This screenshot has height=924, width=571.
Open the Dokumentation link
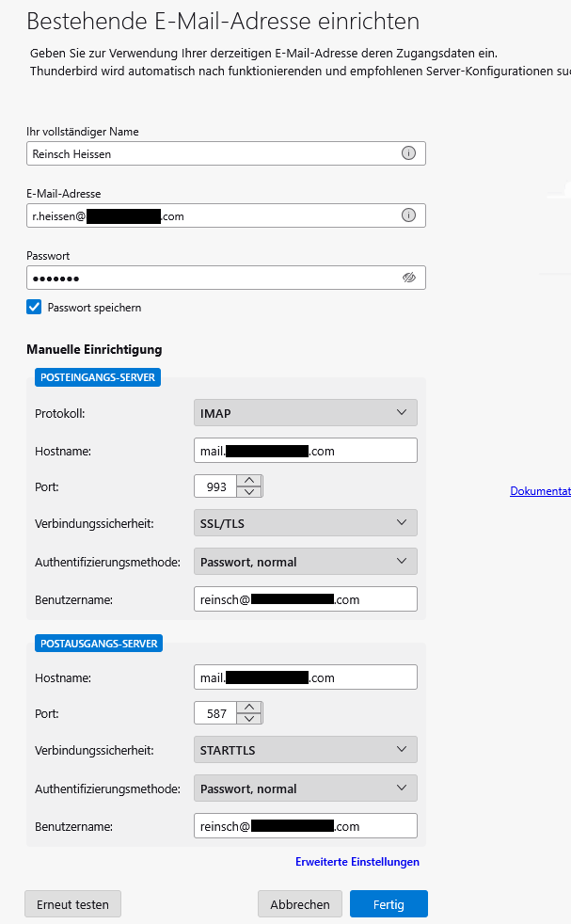pos(540,491)
